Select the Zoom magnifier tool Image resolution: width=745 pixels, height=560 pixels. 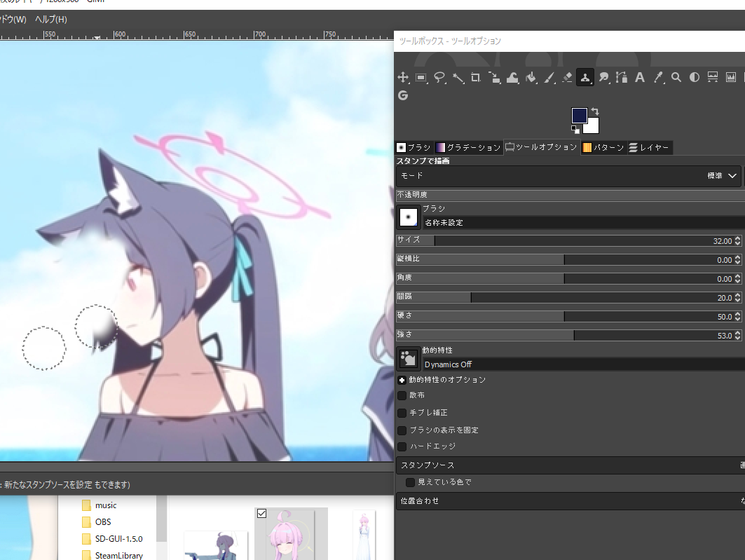(676, 77)
